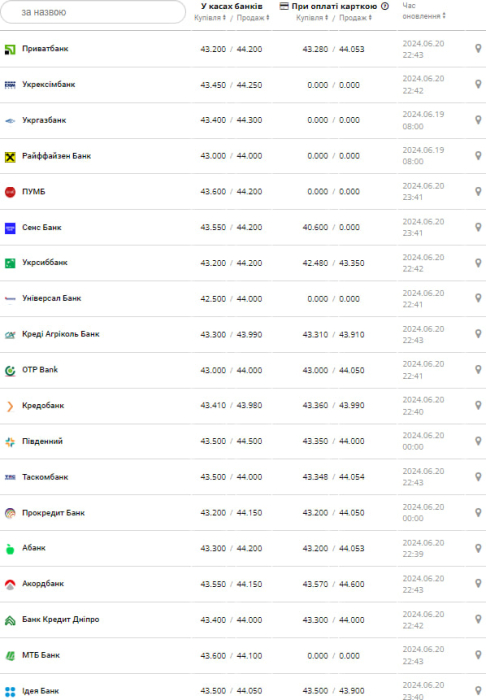Click the map pin for Кредобанк
Screen dimensions: 486x700
(478, 405)
